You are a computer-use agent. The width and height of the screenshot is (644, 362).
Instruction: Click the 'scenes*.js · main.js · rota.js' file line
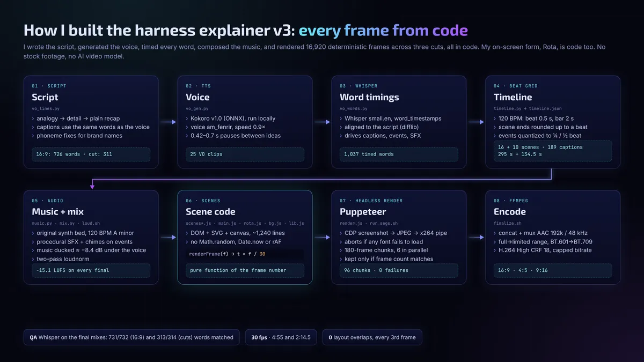pyautogui.click(x=245, y=223)
